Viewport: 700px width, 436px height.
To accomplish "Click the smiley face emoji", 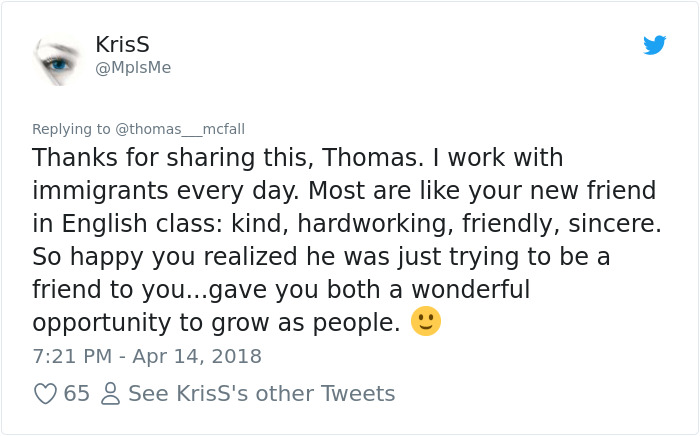I will [x=426, y=321].
